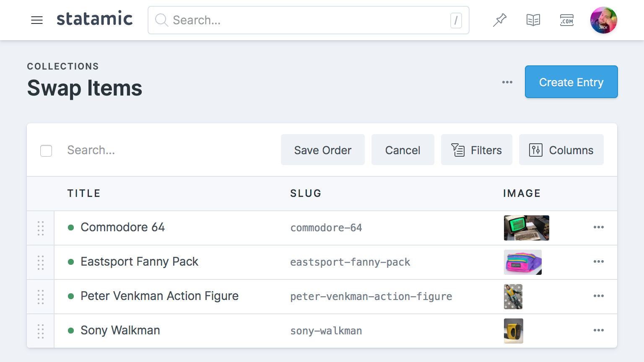This screenshot has width=644, height=362.
Task: Open the Eastsport Fanny Pack image thumbnail
Action: (x=522, y=262)
